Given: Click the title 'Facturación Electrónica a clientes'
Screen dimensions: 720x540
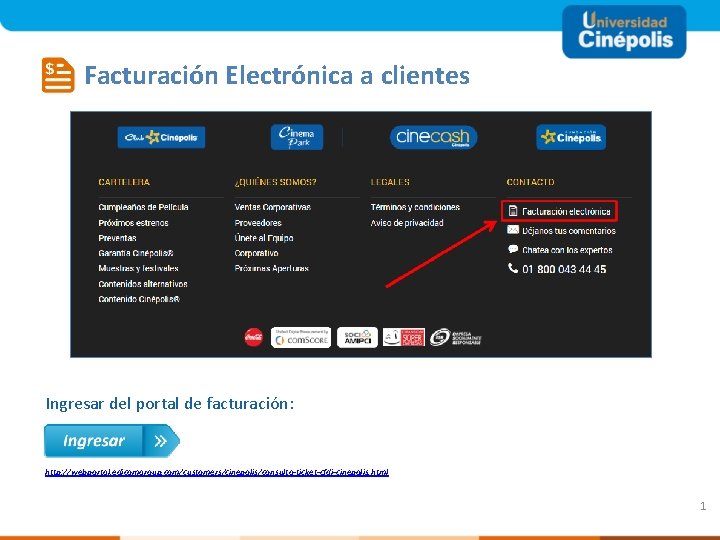Looking at the screenshot, I should tap(277, 75).
